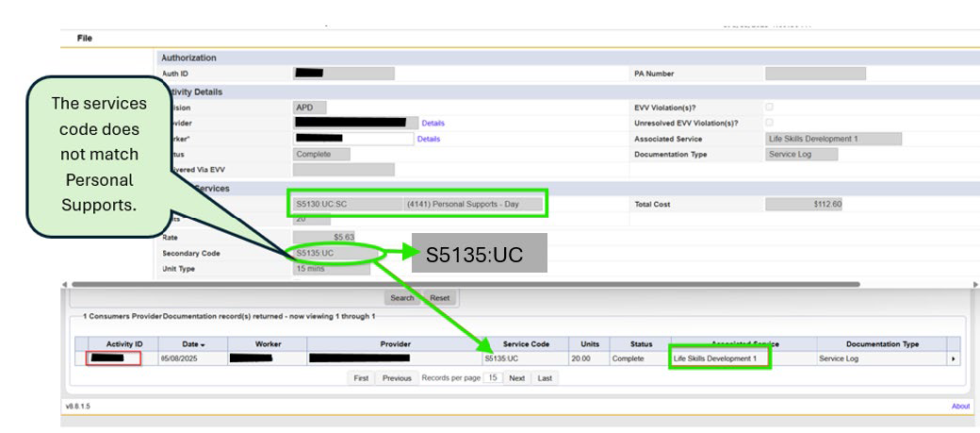The height and width of the screenshot is (433, 980).
Task: Open the Provider Details link
Action: tap(433, 124)
